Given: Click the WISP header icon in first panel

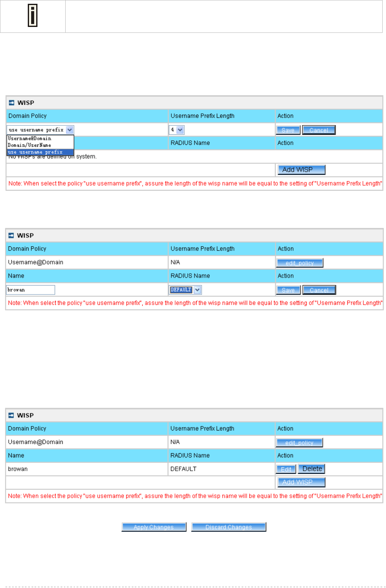Looking at the screenshot, I should pos(12,103).
